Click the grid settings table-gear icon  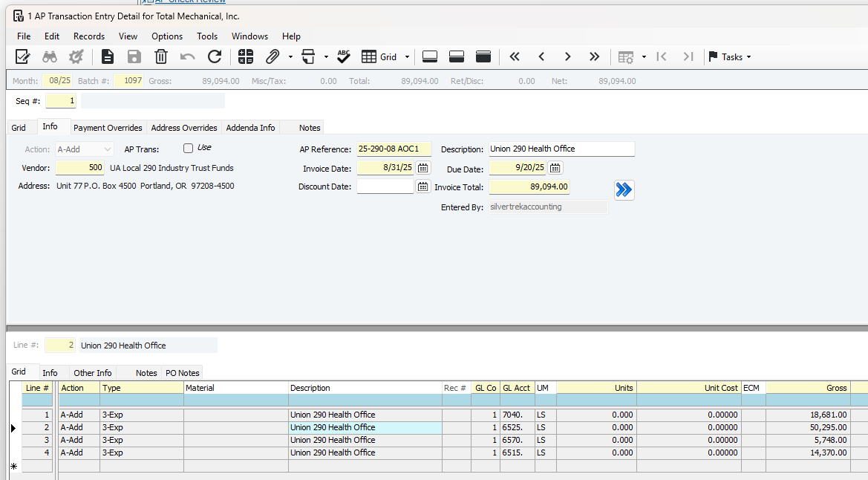coord(625,57)
